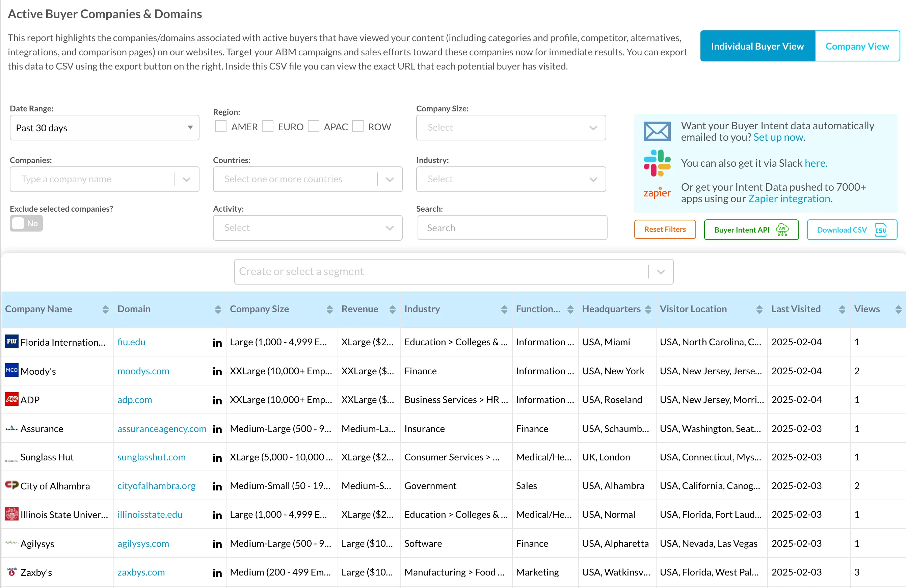
Task: Sort by Revenue column arrows
Action: tap(393, 310)
